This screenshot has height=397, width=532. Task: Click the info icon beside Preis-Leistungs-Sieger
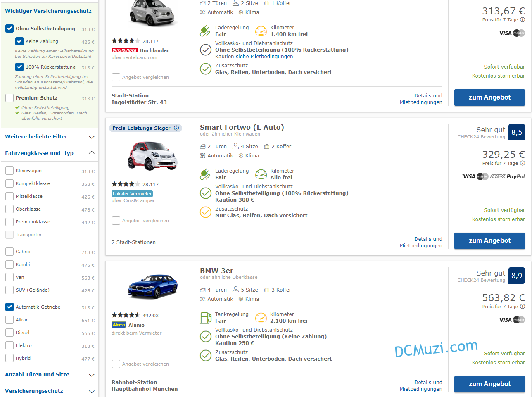176,128
